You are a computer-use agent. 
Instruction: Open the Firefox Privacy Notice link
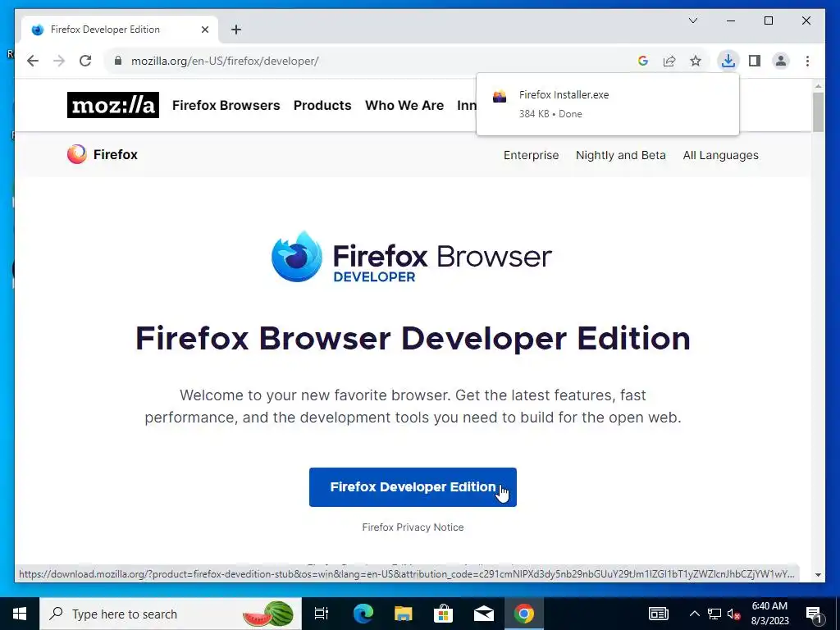click(x=413, y=527)
